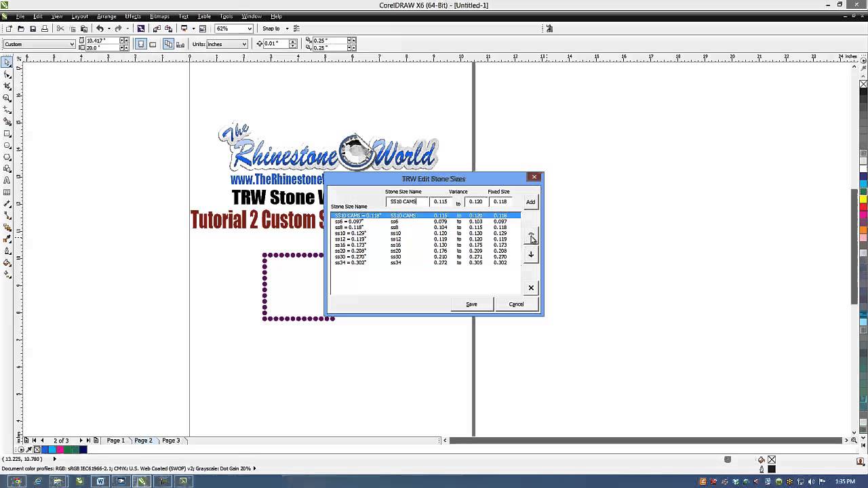Select the Rectangle tool in toolbox

(7, 134)
